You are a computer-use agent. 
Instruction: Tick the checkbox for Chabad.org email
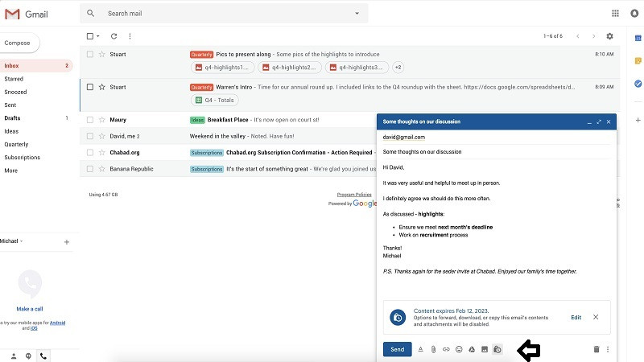click(90, 153)
